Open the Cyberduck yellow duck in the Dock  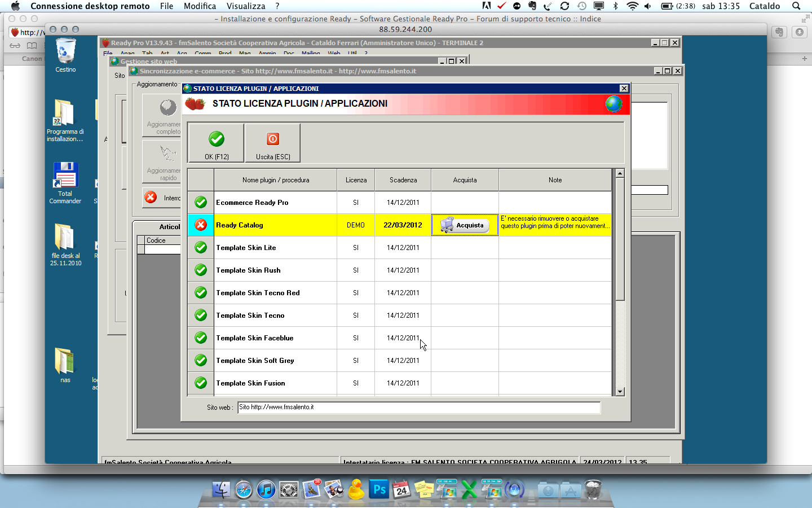[x=356, y=489]
